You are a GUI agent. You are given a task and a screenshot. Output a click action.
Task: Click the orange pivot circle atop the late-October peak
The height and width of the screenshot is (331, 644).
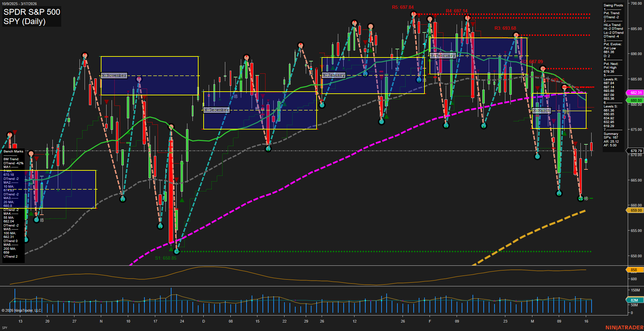point(85,55)
